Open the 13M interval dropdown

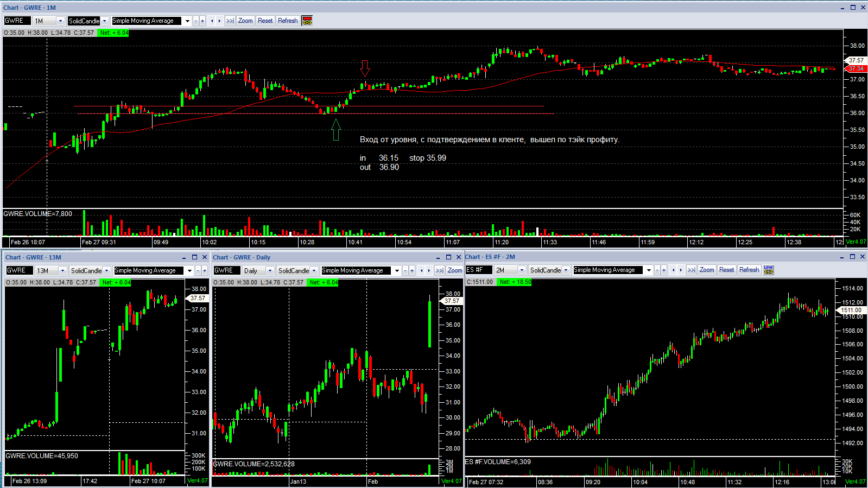point(62,270)
